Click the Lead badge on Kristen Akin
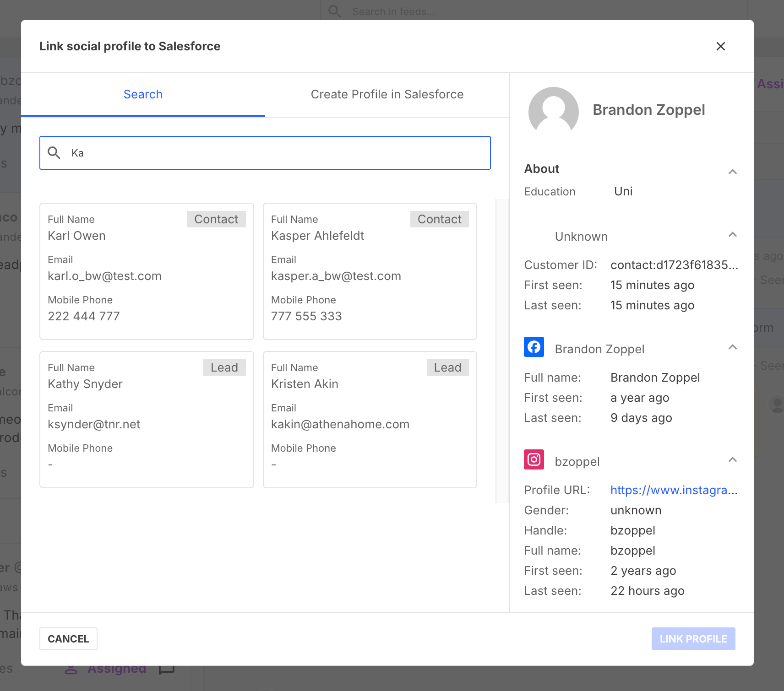 click(448, 367)
